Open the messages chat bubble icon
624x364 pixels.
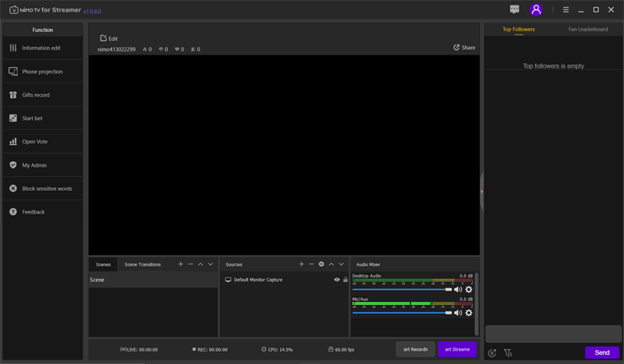tap(515, 9)
